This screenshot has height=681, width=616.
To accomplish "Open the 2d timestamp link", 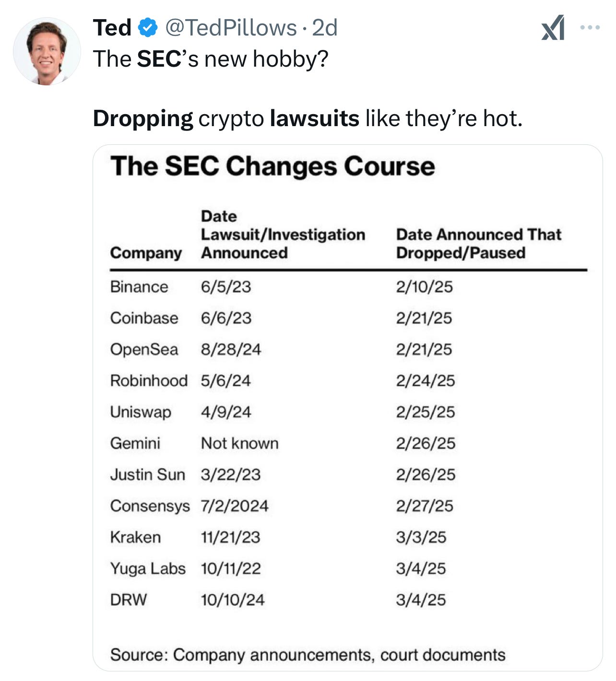I will click(x=325, y=28).
